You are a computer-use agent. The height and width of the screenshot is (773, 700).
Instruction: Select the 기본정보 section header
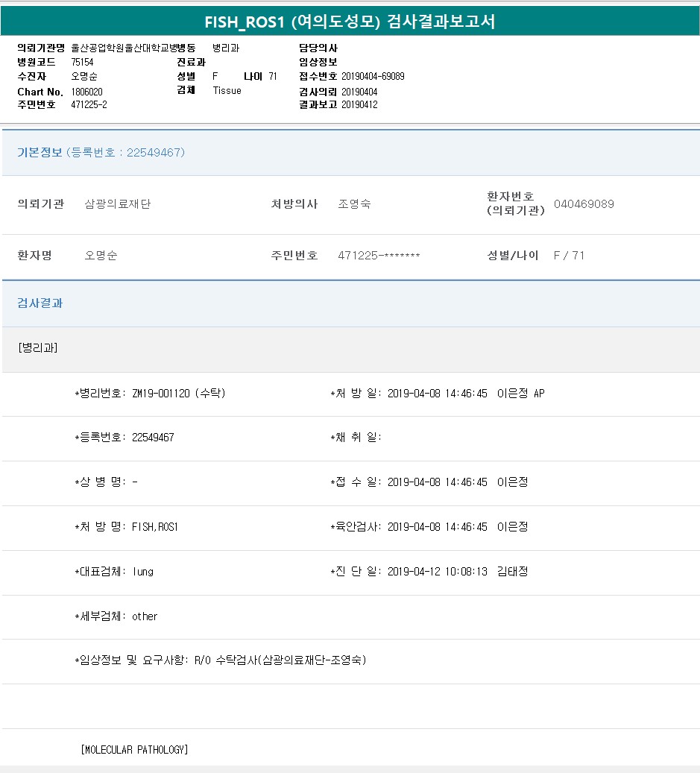coord(40,153)
